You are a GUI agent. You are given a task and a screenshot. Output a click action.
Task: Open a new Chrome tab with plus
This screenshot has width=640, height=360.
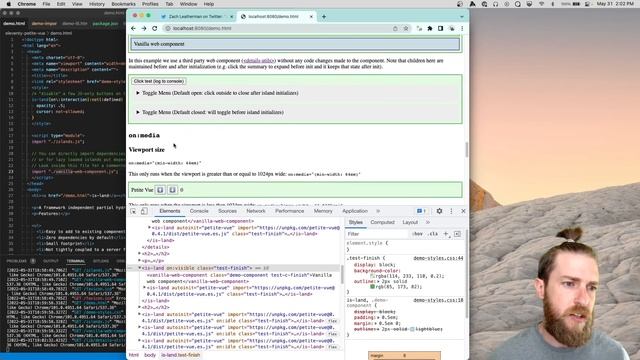(x=324, y=17)
